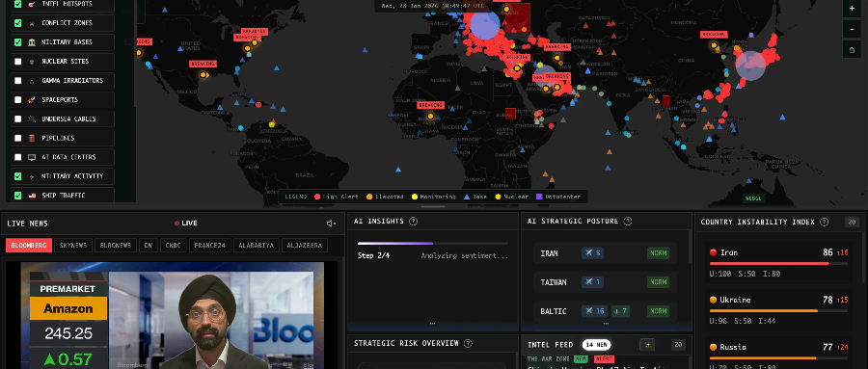
Task: Switch to the AlJazeera channel
Action: click(x=305, y=245)
